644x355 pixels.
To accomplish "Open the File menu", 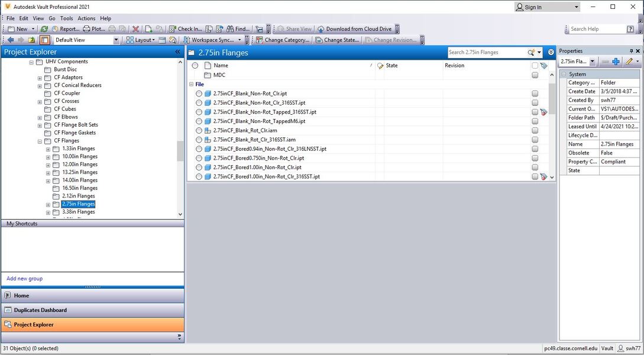I will 10,18.
